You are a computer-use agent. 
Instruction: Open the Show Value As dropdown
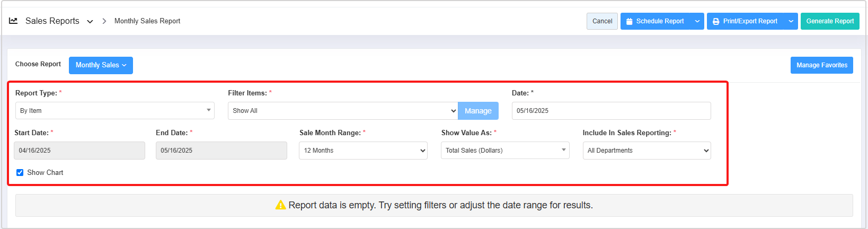pyautogui.click(x=505, y=151)
